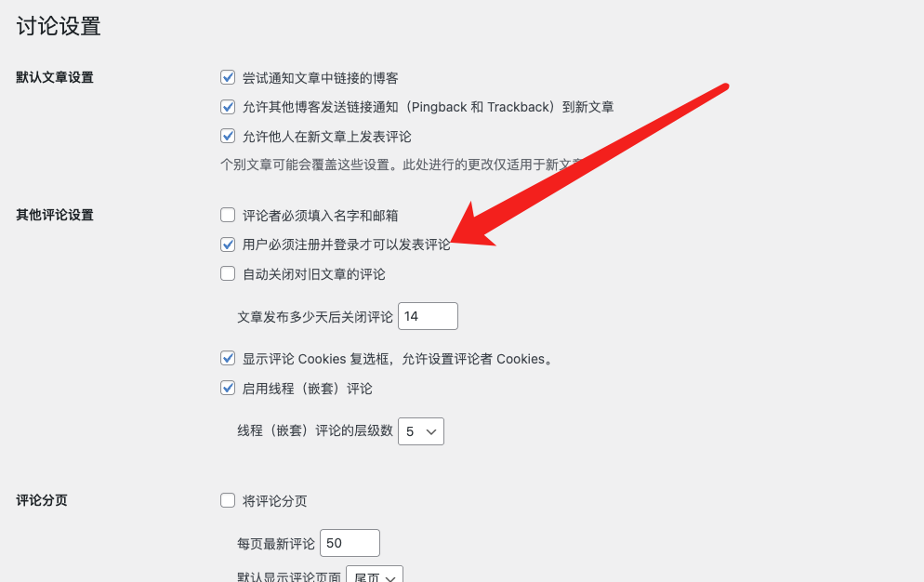Open the nested comment levels dropdown showing 5
The height and width of the screenshot is (582, 924).
[x=421, y=431]
